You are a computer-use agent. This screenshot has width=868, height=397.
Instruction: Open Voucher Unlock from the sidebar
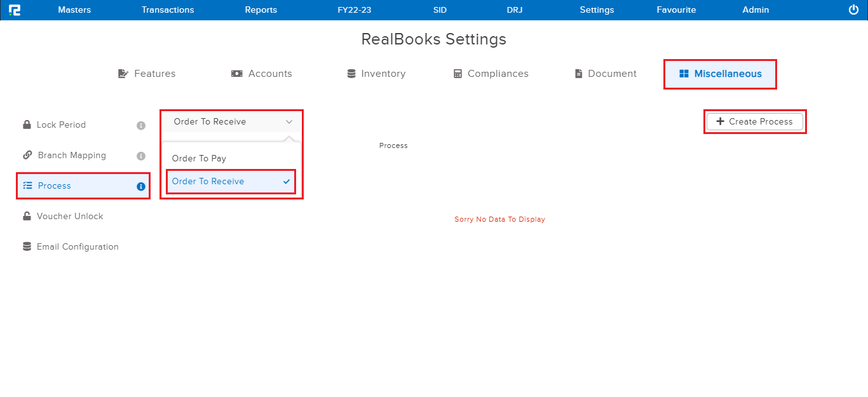coord(69,217)
